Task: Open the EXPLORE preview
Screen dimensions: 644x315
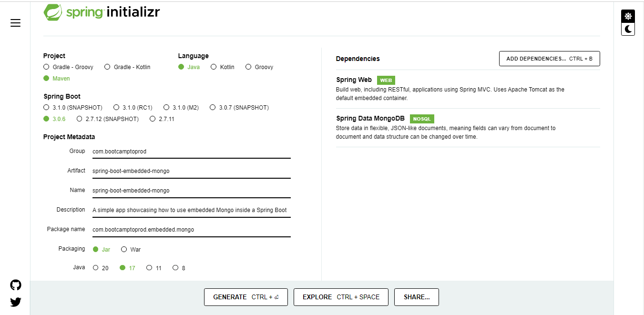Action: [x=340, y=297]
